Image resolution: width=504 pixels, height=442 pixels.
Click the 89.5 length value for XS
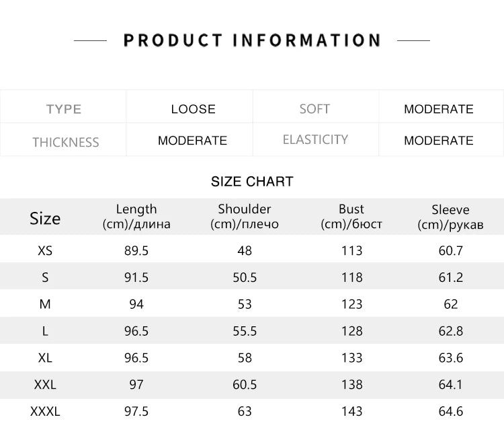pyautogui.click(x=136, y=250)
